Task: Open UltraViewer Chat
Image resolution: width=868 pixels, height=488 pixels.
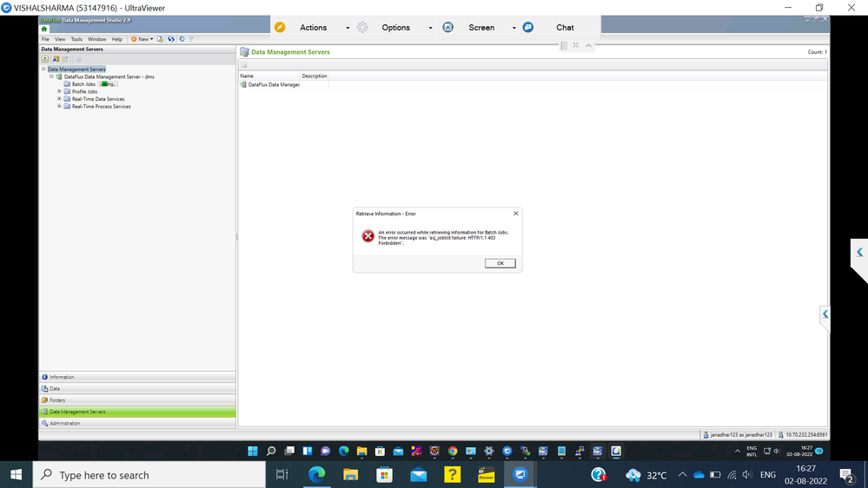Action: (564, 28)
